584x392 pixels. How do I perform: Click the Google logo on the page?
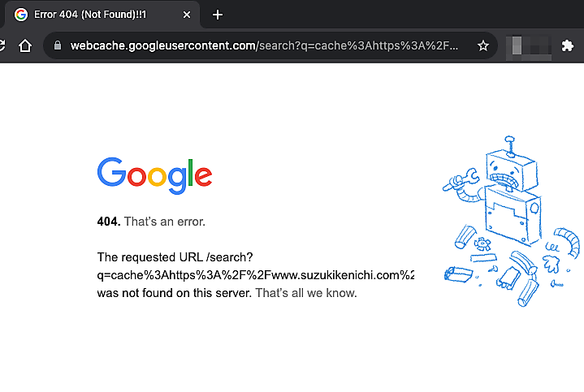pyautogui.click(x=154, y=174)
